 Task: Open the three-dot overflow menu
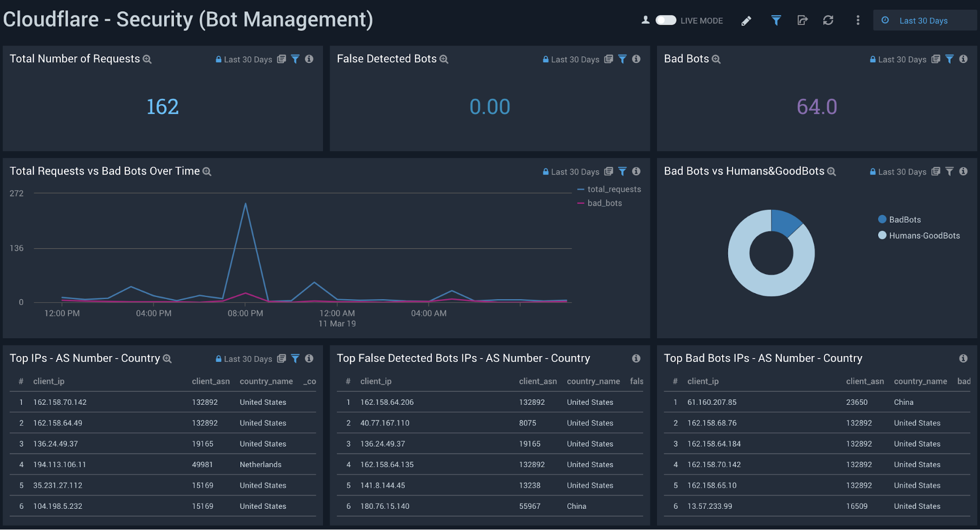[858, 21]
